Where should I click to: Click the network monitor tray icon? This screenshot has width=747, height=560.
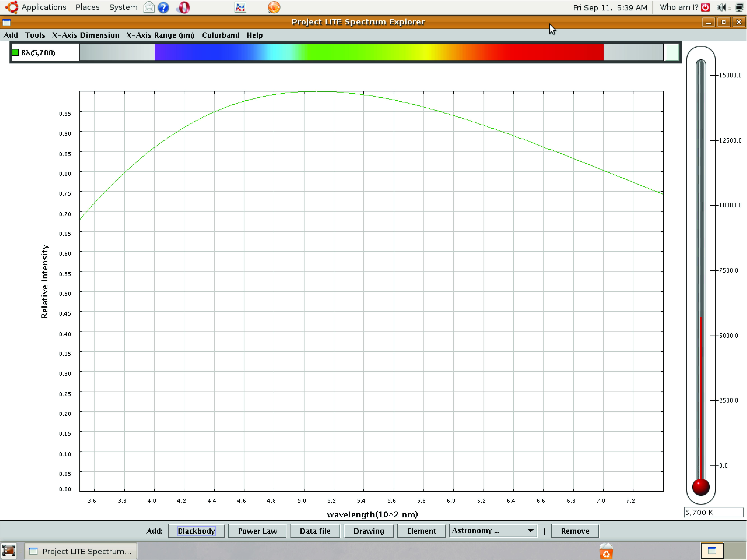click(740, 7)
